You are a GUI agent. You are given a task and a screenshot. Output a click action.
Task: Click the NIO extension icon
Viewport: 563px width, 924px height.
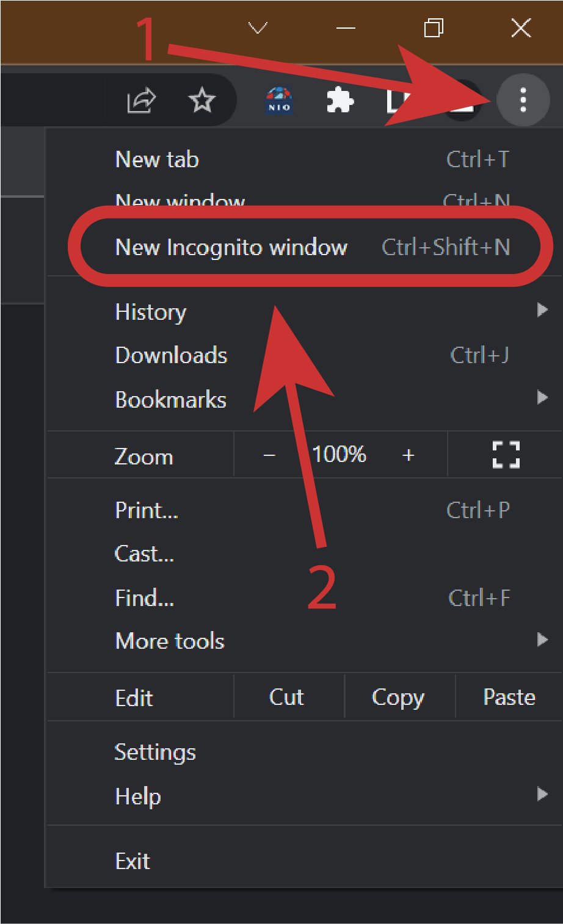click(279, 99)
